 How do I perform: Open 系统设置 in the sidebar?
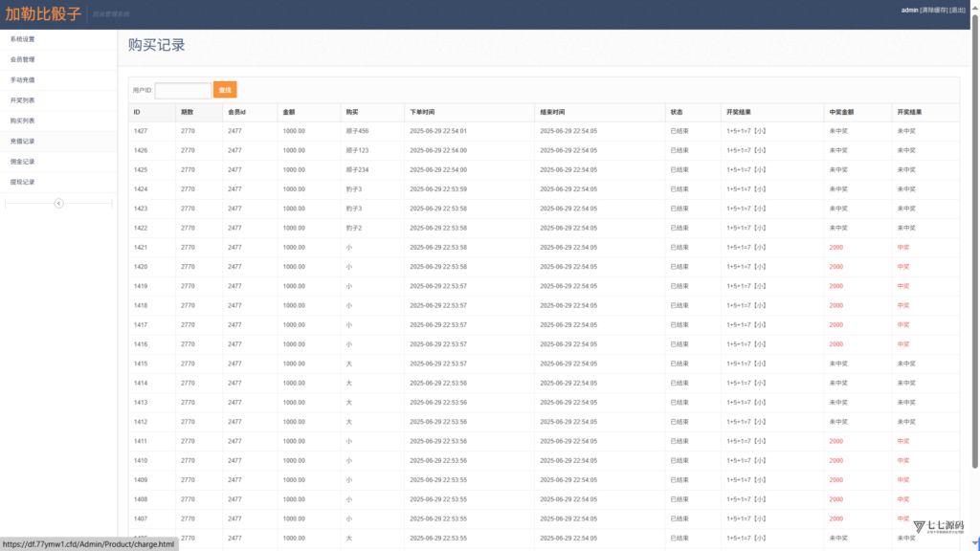pos(23,39)
